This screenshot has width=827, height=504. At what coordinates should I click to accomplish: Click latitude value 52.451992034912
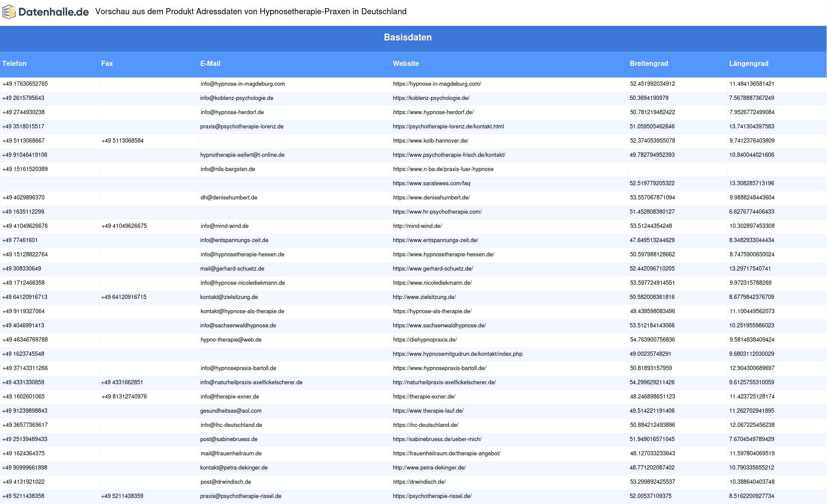point(653,84)
